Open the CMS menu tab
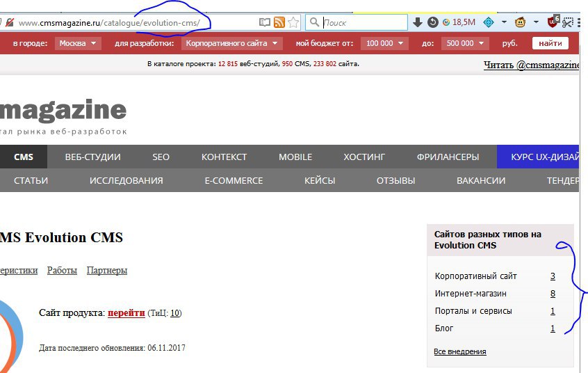 point(24,157)
